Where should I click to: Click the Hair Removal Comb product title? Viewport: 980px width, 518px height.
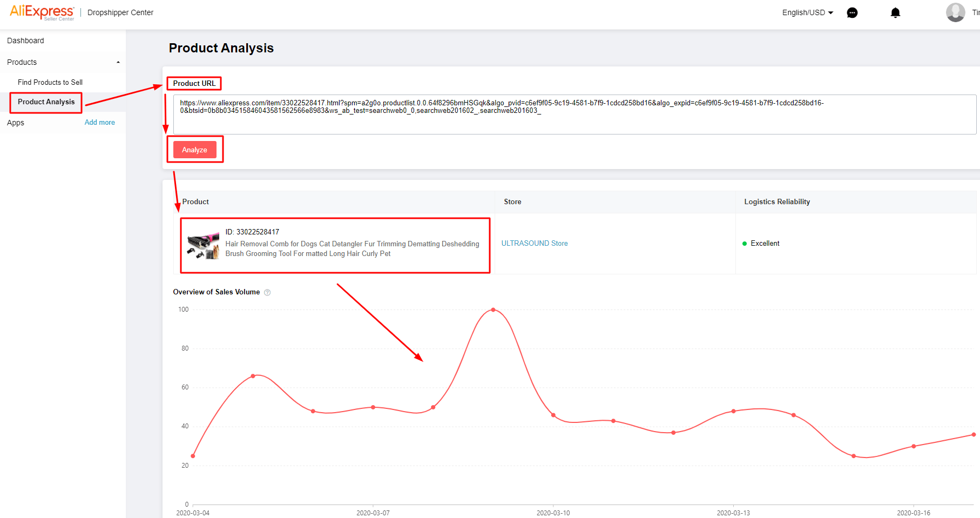[352, 248]
